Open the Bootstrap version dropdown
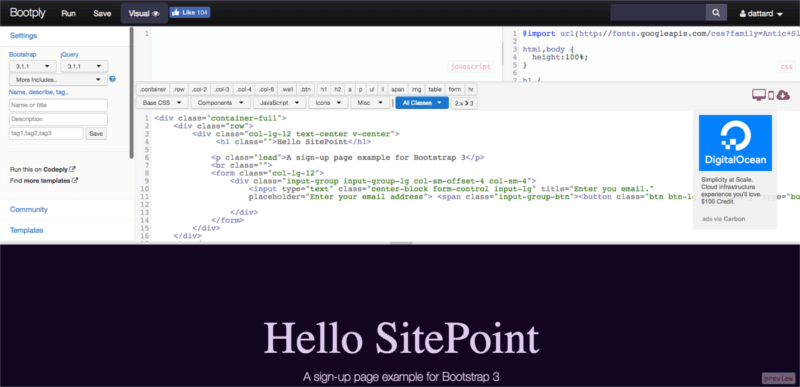800x387 pixels. pyautogui.click(x=33, y=66)
